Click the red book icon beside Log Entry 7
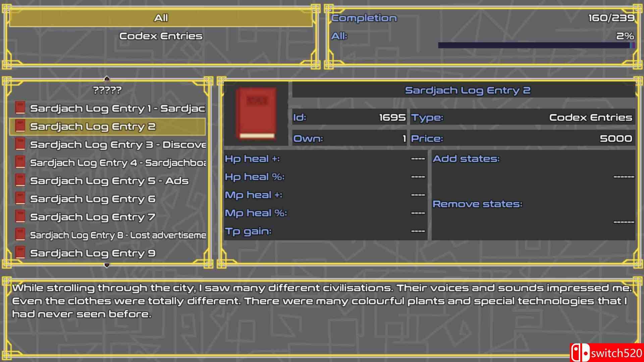Image resolution: width=644 pixels, height=362 pixels. (20, 217)
